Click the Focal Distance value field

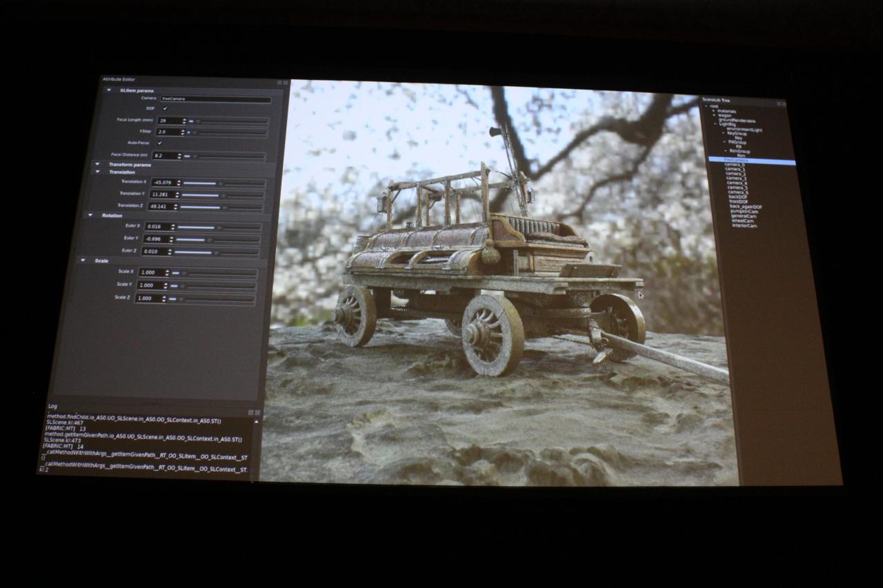(166, 156)
